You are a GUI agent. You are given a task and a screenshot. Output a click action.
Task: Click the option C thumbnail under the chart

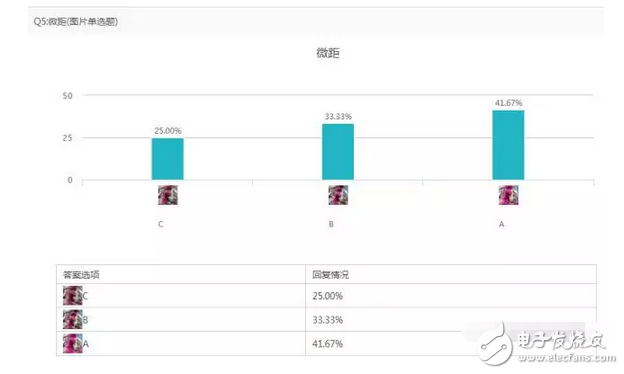168,195
